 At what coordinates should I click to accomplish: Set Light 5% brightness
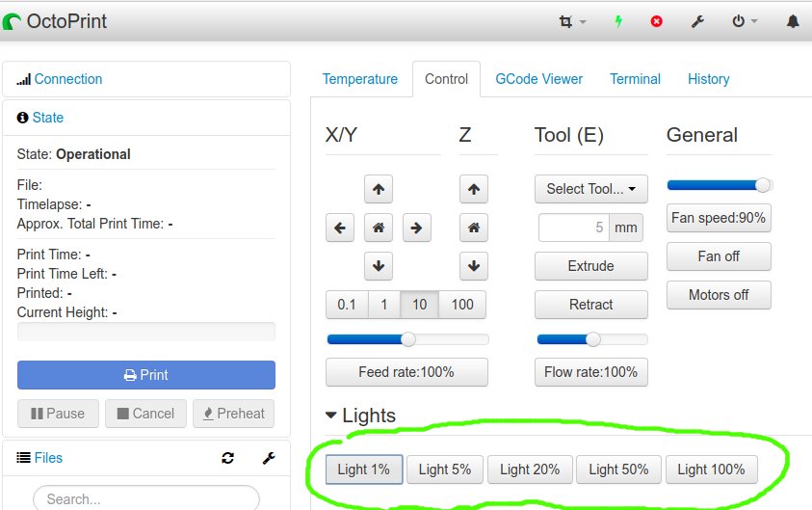click(x=445, y=470)
